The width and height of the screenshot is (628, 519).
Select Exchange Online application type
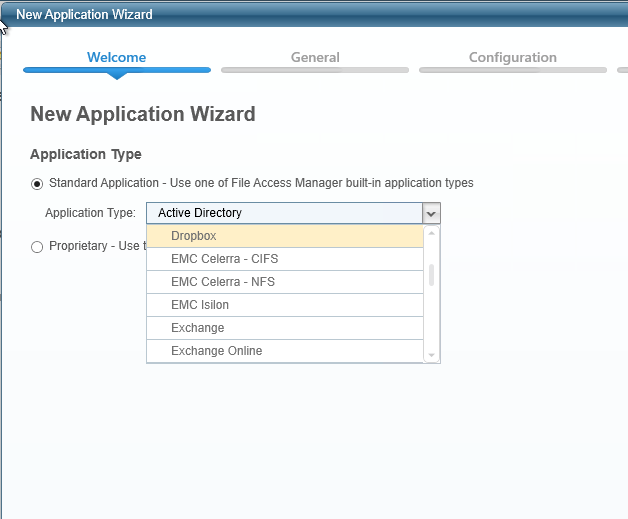point(285,351)
